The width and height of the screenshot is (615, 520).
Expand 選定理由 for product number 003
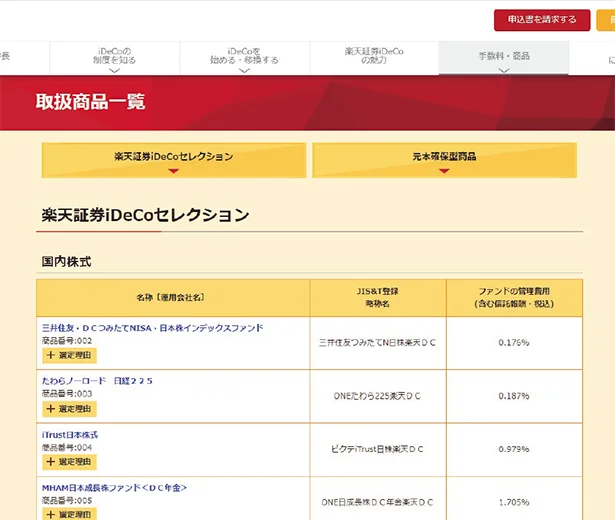69,409
